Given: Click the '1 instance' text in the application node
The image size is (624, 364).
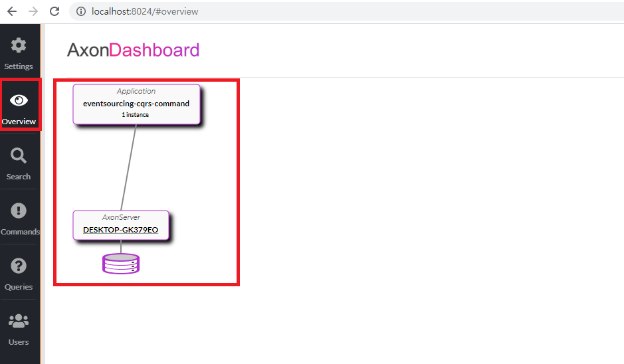Looking at the screenshot, I should coord(136,114).
